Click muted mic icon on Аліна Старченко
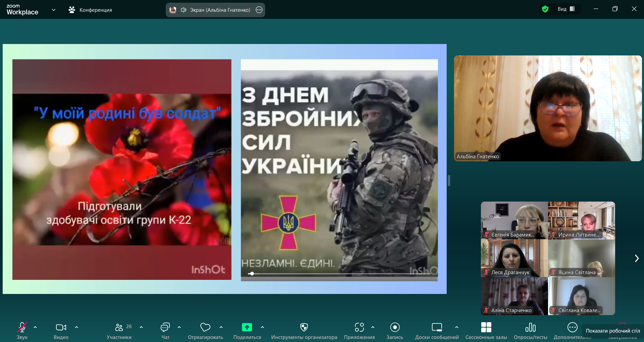644x342 pixels. tap(486, 310)
